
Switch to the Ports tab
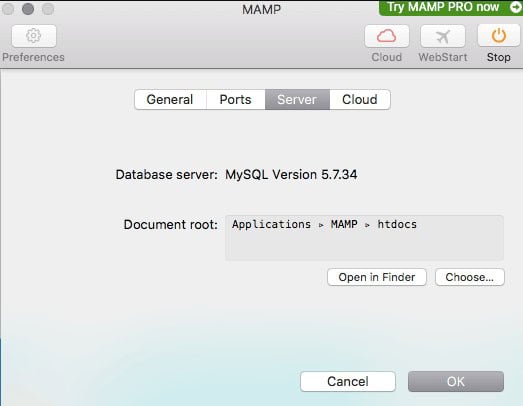click(x=235, y=99)
